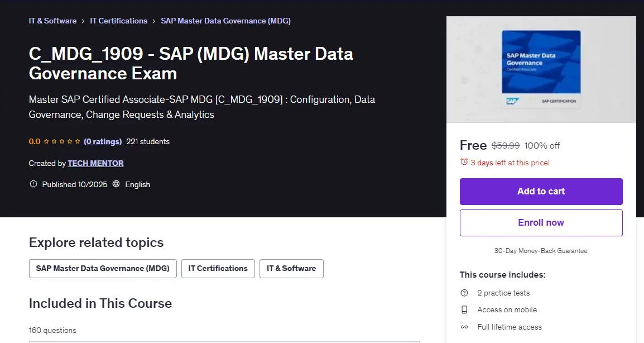Click the 'Full lifetime access' text
644x343 pixels.
coord(510,327)
